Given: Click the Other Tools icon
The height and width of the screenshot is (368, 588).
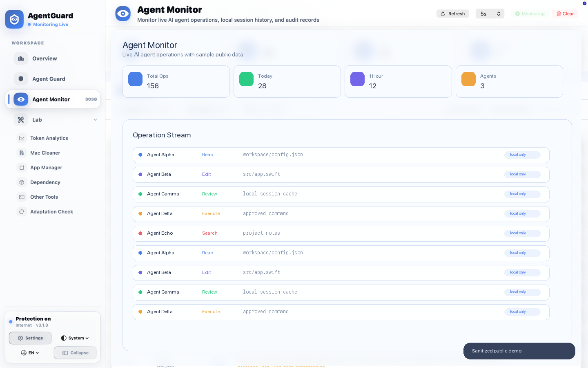Looking at the screenshot, I should [22, 197].
